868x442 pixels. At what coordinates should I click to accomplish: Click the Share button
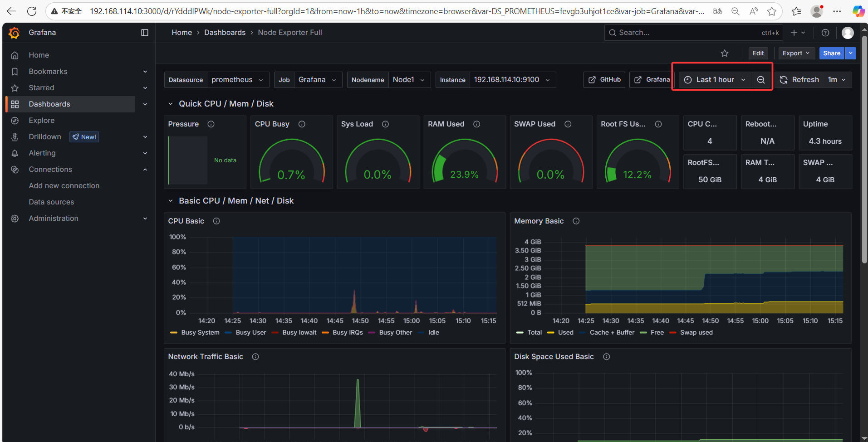pyautogui.click(x=832, y=53)
